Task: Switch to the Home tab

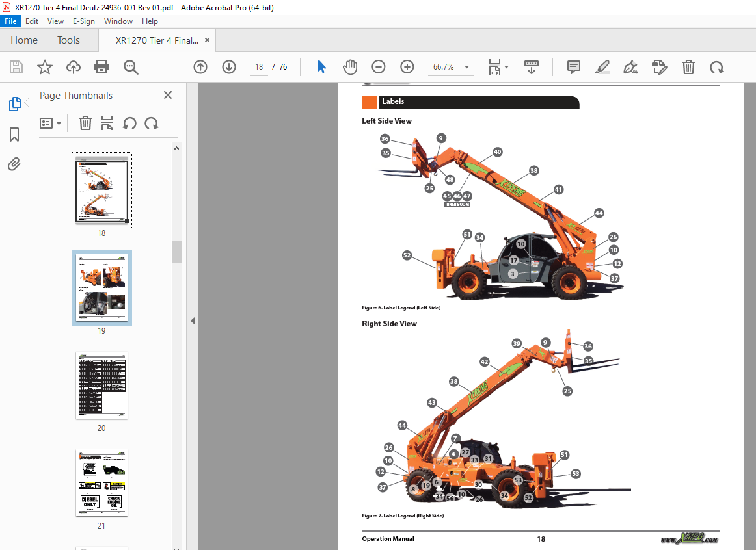Action: pos(24,40)
